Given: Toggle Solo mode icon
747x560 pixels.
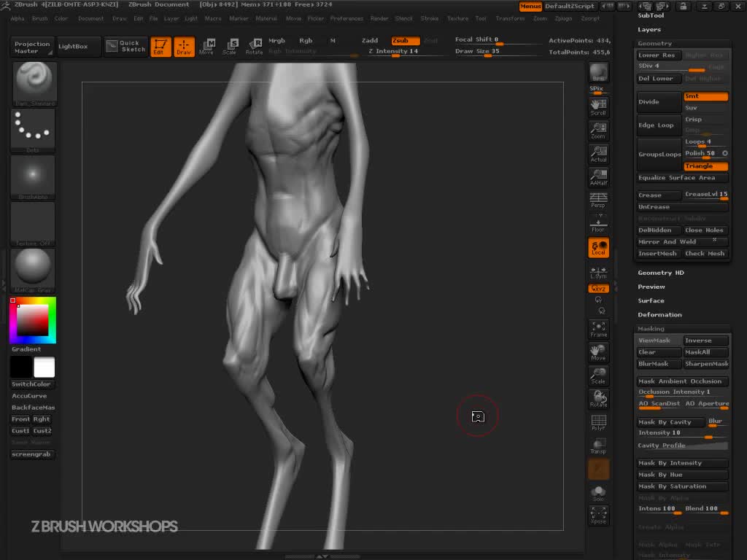Looking at the screenshot, I should tap(598, 493).
